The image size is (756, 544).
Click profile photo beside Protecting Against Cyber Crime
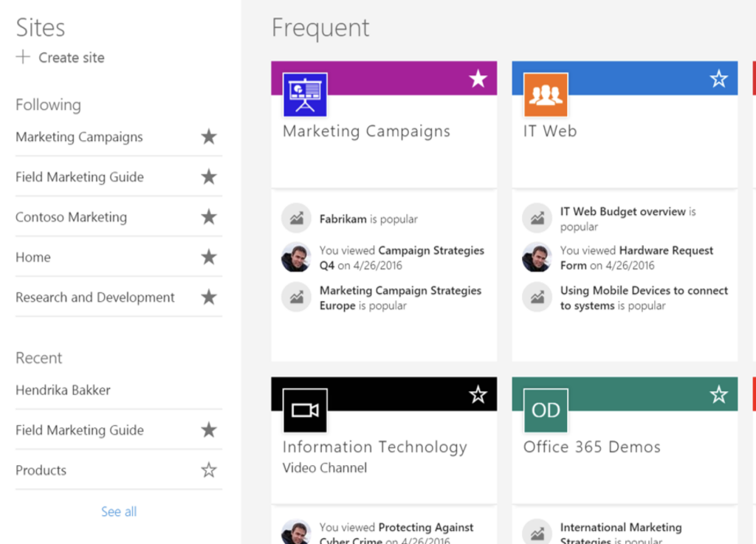tap(296, 532)
